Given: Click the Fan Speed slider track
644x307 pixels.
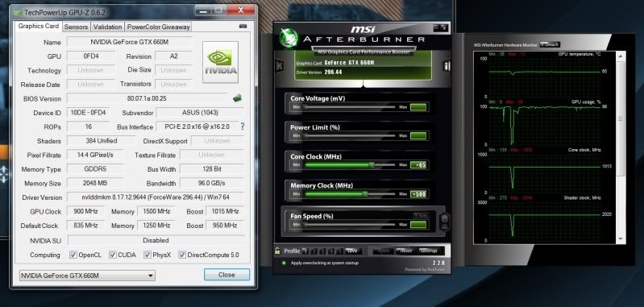Looking at the screenshot, I should [350, 225].
